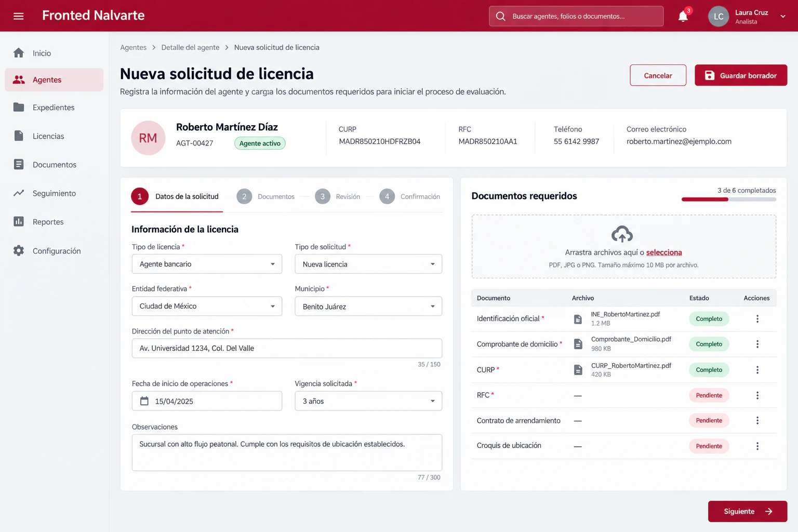Screen dimensions: 798x532
Task: Open Expedientes in the sidebar
Action: 54,108
